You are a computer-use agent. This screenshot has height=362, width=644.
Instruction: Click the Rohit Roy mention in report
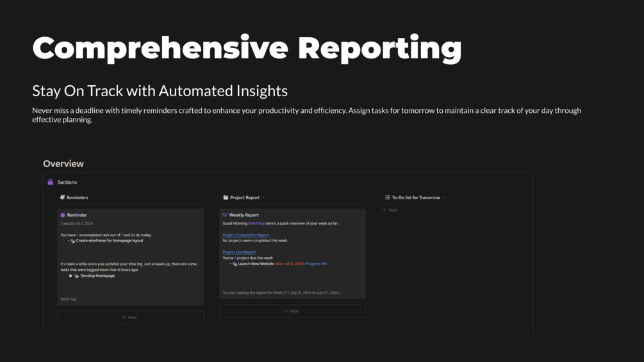point(256,224)
